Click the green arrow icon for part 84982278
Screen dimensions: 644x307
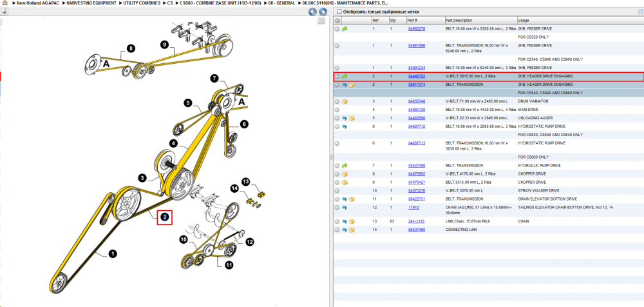[345, 29]
